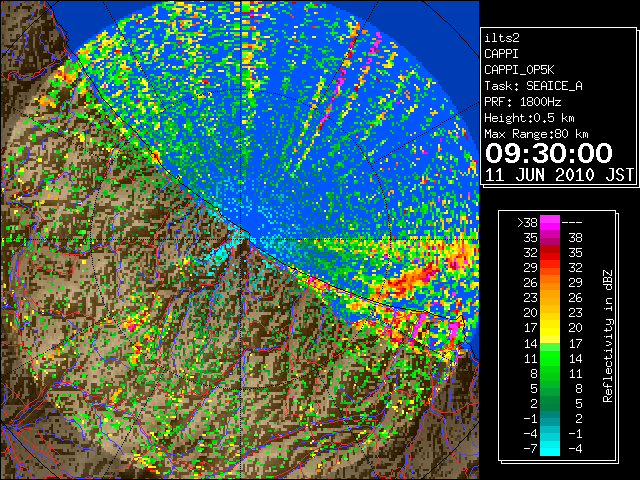Screen dimensions: 640x480
Task: Pick the orange band beside legend value 26
Action: tap(550, 282)
